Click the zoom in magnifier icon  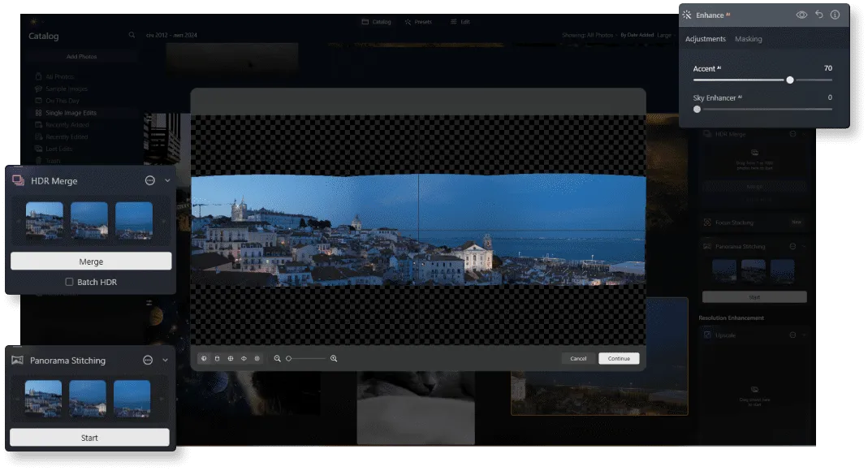tap(334, 358)
